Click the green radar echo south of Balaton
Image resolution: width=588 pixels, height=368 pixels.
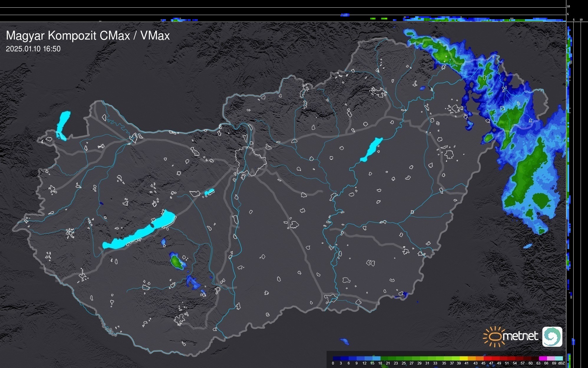point(176,261)
